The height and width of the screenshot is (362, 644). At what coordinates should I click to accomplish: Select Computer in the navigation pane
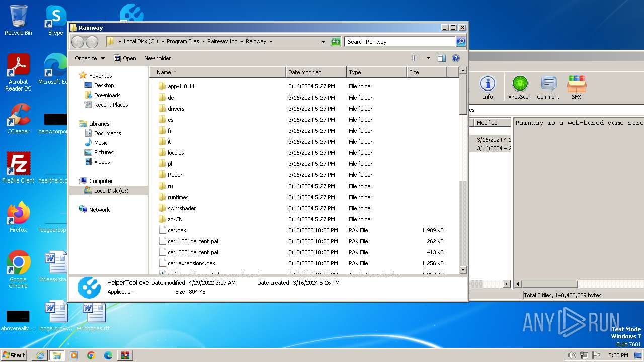[101, 181]
